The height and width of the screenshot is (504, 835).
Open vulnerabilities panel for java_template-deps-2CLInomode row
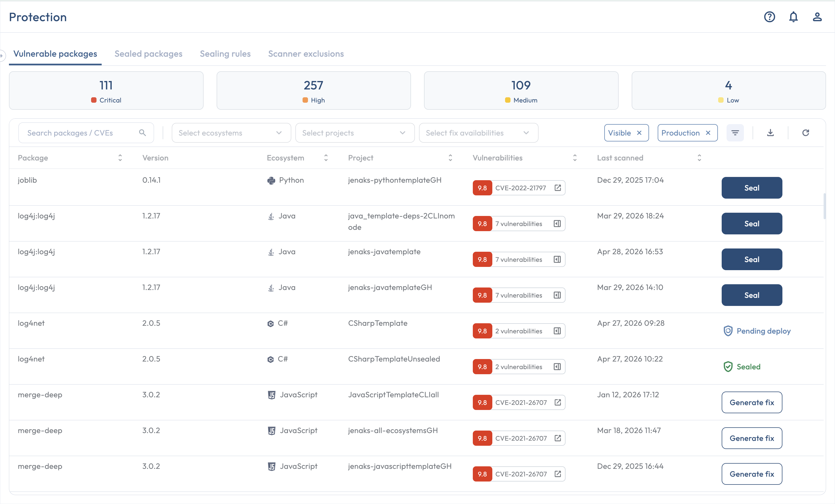coord(557,224)
